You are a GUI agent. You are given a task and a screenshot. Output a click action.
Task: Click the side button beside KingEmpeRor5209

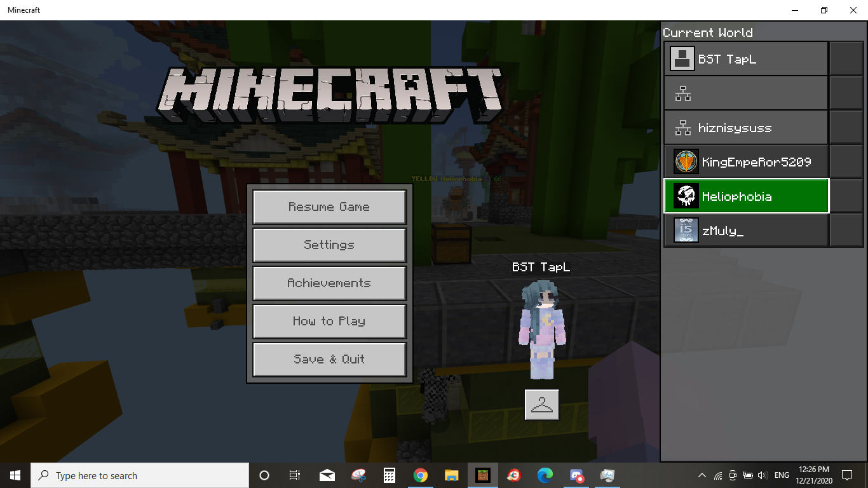[846, 162]
